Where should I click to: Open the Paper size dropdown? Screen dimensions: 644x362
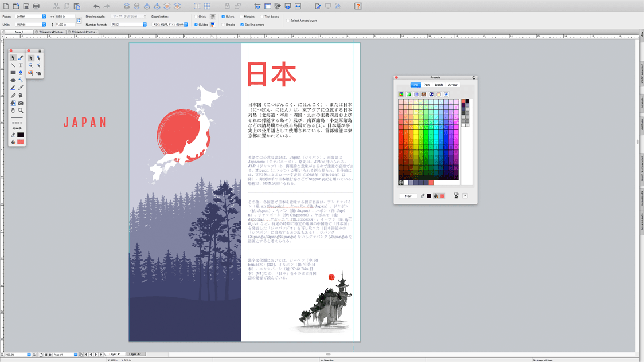click(31, 17)
